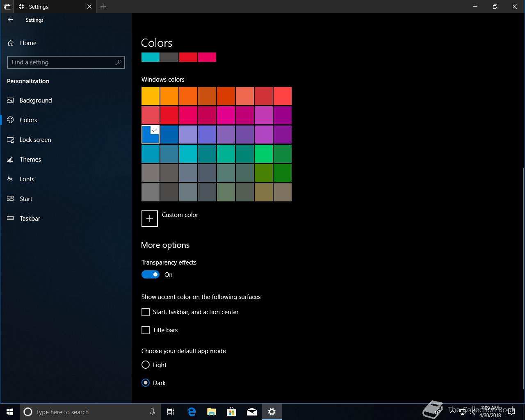
Task: Open the Task View taskbar icon
Action: pos(171,412)
